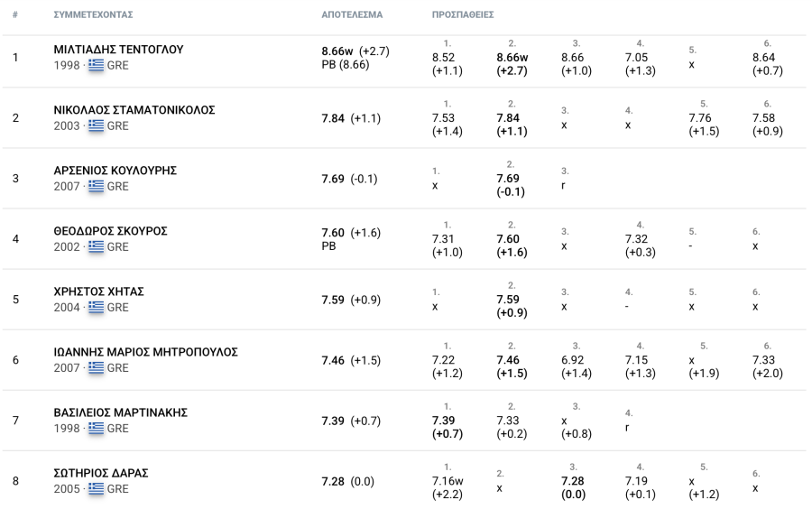
Task: Click Greek flag icon beside ΝΙΚΟΛΑΟΣ ΣΤΑΜΑΤΟΝΙΚΟΛΟΣ
Action: (x=96, y=125)
